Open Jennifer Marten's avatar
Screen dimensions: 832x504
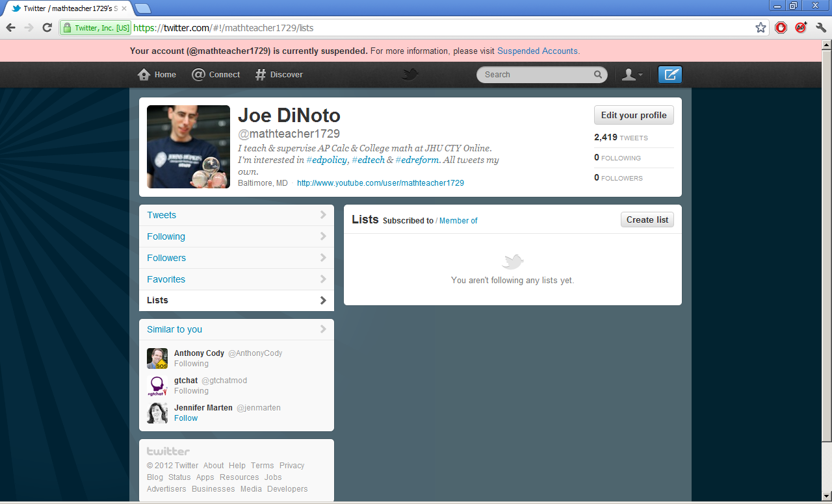click(x=157, y=413)
